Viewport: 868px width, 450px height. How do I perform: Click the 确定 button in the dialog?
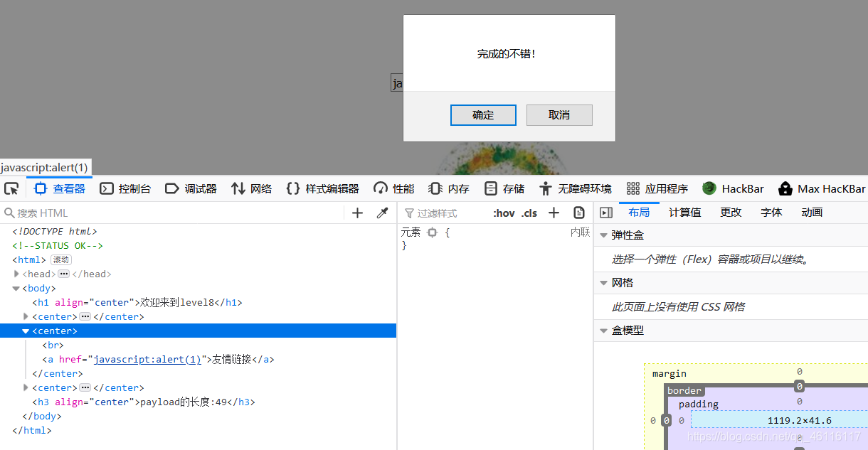point(483,115)
